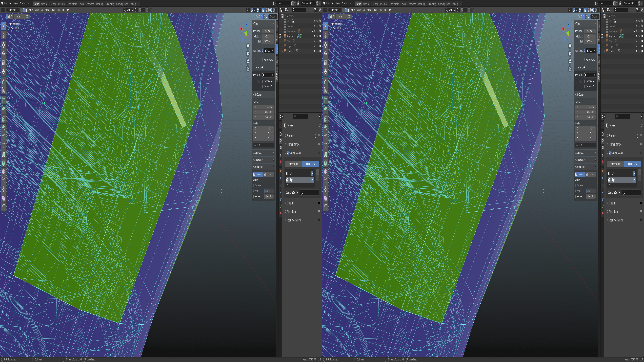
Task: Open World properties globe tab in right copy
Action: (602, 162)
